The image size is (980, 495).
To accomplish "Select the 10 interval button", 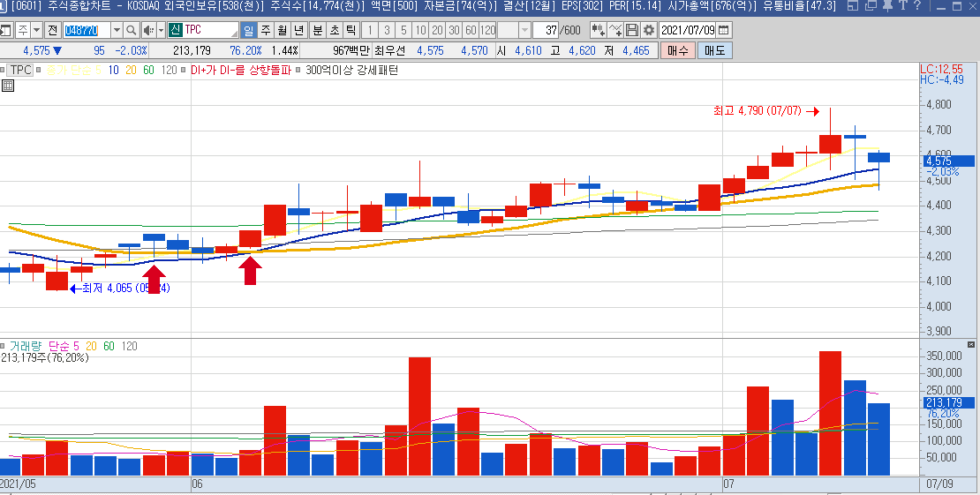I will tap(420, 30).
